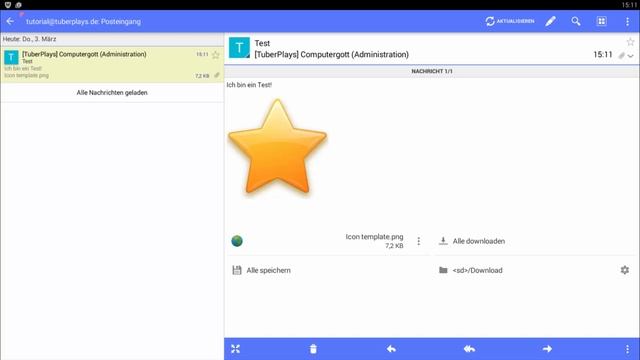The height and width of the screenshot is (360, 640).
Task: Open the bottom bar overflow menu
Action: [627, 349]
